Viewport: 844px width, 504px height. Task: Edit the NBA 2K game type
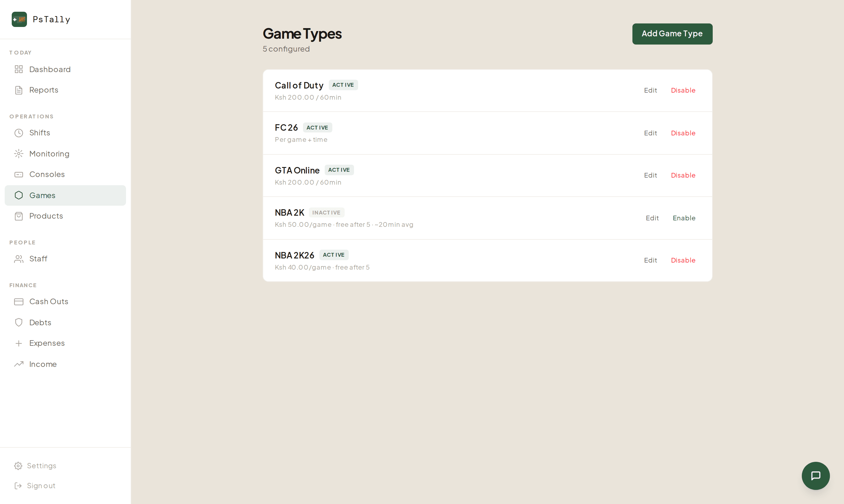652,218
